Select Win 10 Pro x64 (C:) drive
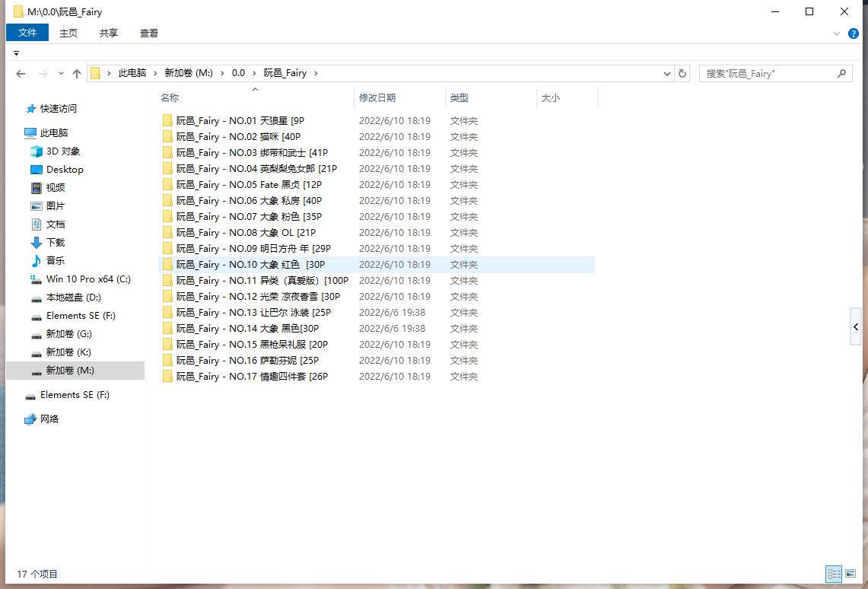 click(x=88, y=279)
